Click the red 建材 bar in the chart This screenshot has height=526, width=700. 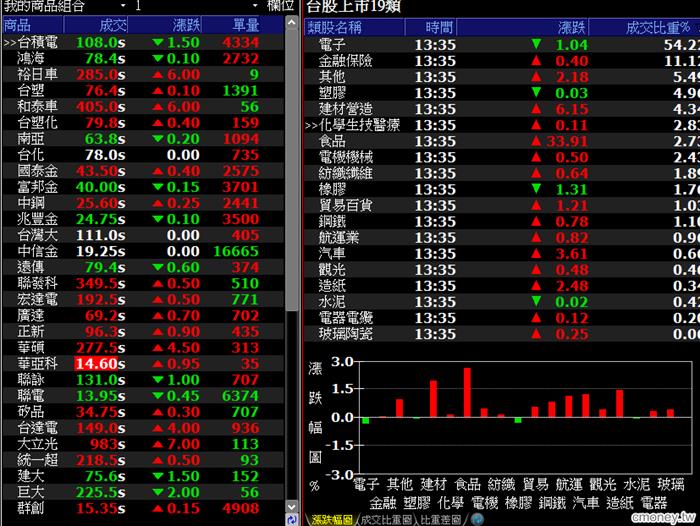433,399
